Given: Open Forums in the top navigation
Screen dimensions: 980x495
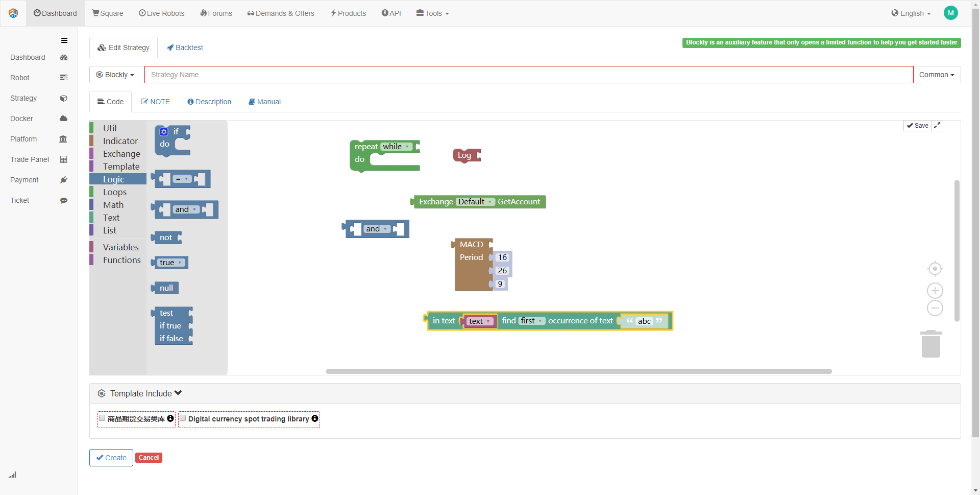Looking at the screenshot, I should tap(216, 13).
